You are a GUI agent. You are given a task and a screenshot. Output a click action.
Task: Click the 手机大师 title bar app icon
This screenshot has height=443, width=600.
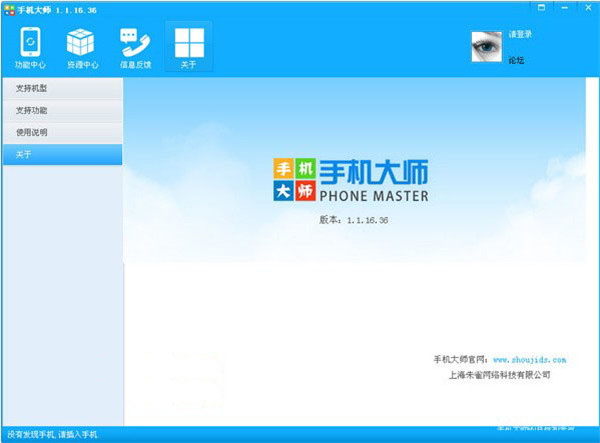coord(10,10)
